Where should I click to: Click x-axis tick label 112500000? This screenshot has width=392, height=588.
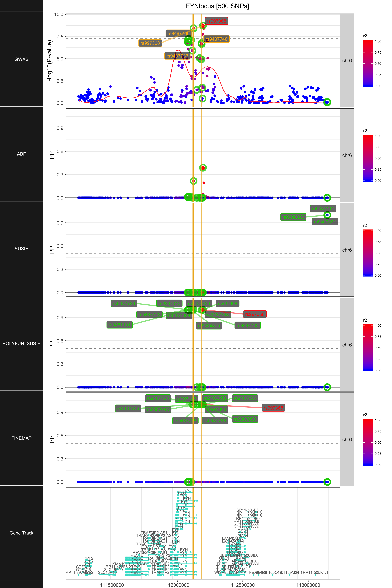click(x=243, y=585)
